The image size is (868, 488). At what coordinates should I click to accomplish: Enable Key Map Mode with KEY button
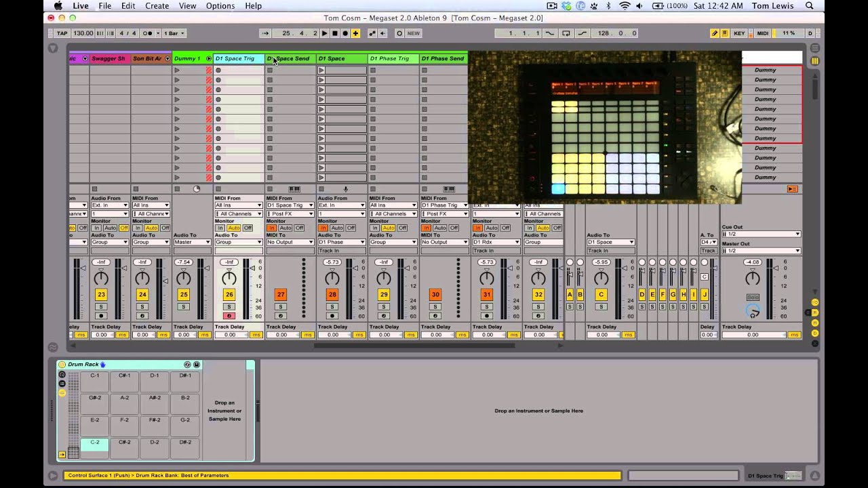(x=739, y=33)
